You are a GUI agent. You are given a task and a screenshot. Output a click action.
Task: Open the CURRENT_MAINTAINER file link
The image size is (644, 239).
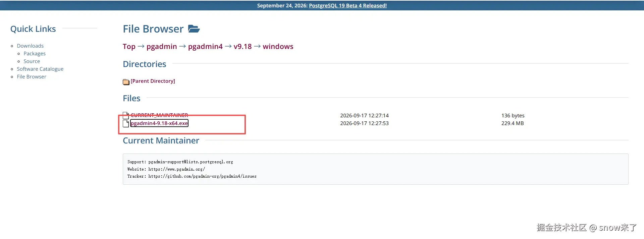coord(159,115)
